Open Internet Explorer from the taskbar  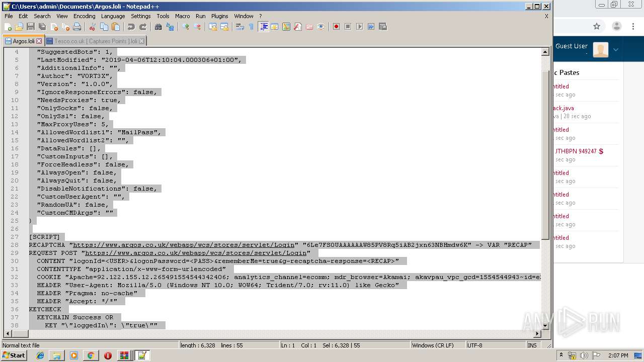(x=40, y=355)
